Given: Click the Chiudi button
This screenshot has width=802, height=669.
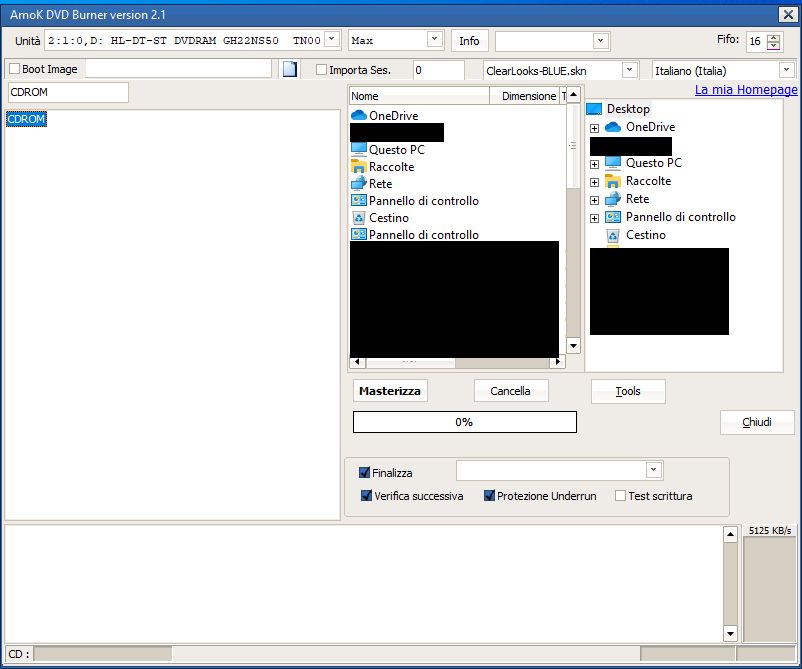Looking at the screenshot, I should tap(757, 422).
